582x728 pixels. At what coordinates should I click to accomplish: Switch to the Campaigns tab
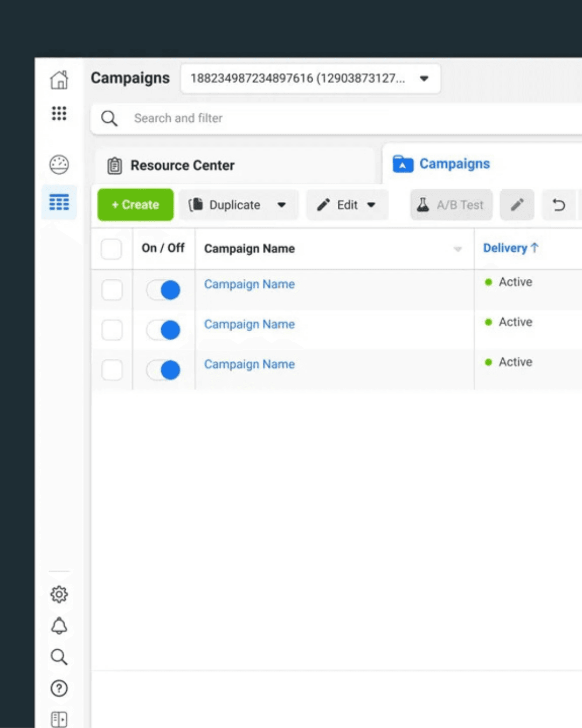click(x=482, y=163)
